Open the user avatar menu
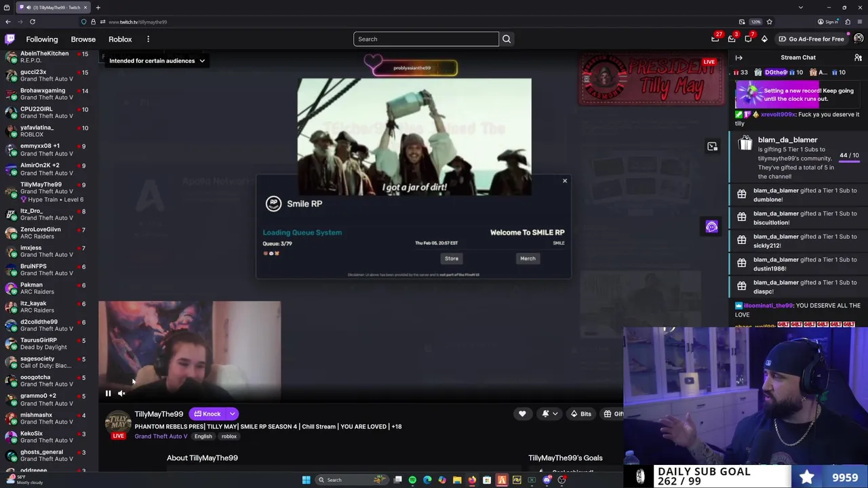The image size is (868, 488). pos(859,39)
